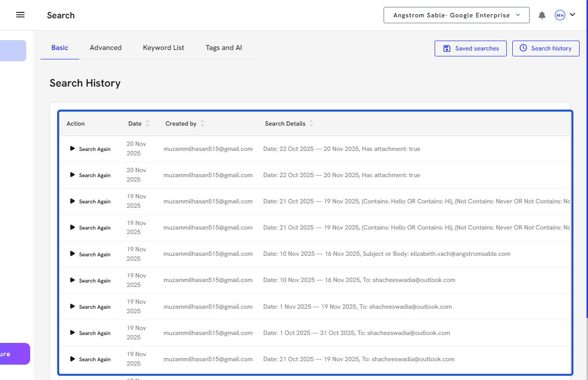Rerun the 1 Oct to 31 Oct search
Screen dimensions: 588x380
[x=90, y=333]
